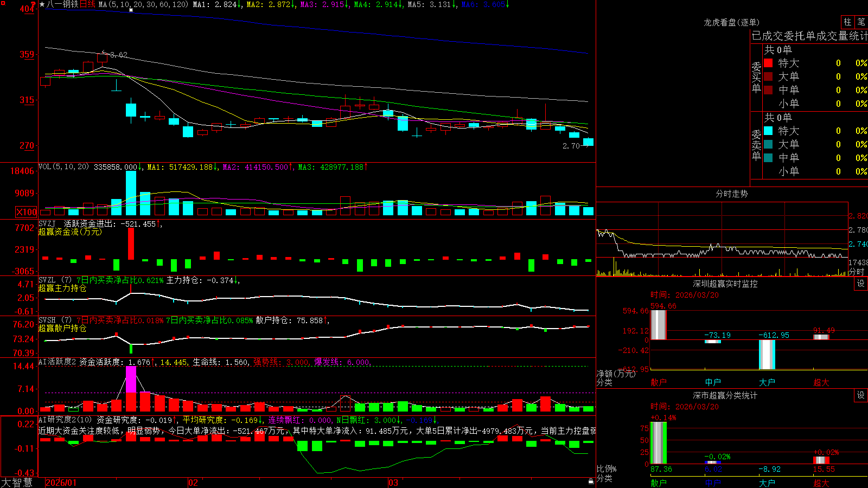This screenshot has width=868, height=488.
Task: Open 设 settings for 深市超赢分类统计
Action: (x=861, y=395)
